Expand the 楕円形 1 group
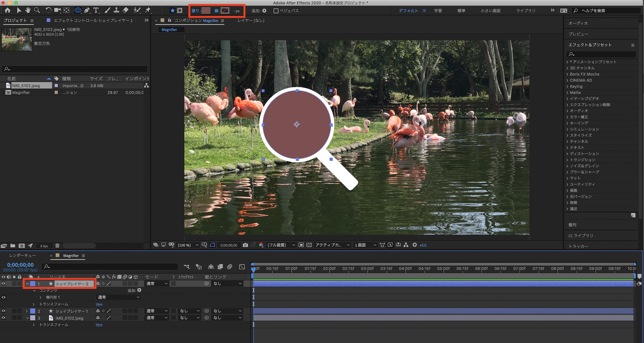Viewport: 644px width, 343px height. click(x=40, y=297)
